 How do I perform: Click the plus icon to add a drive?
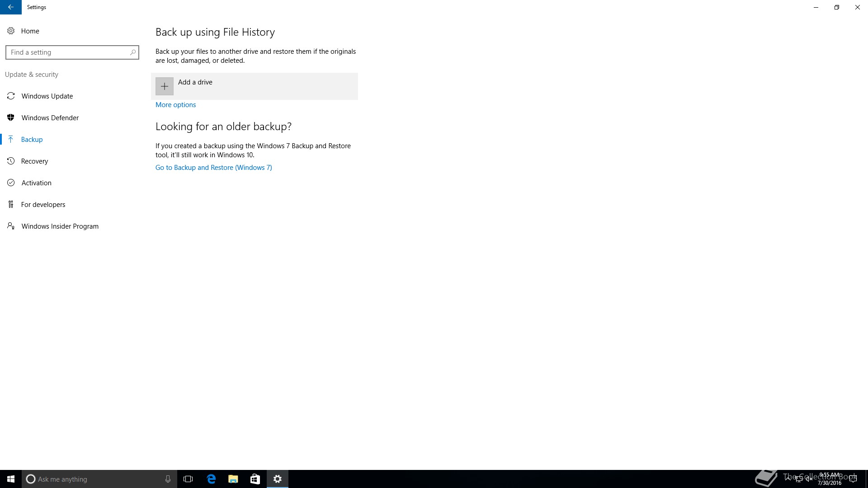click(165, 86)
